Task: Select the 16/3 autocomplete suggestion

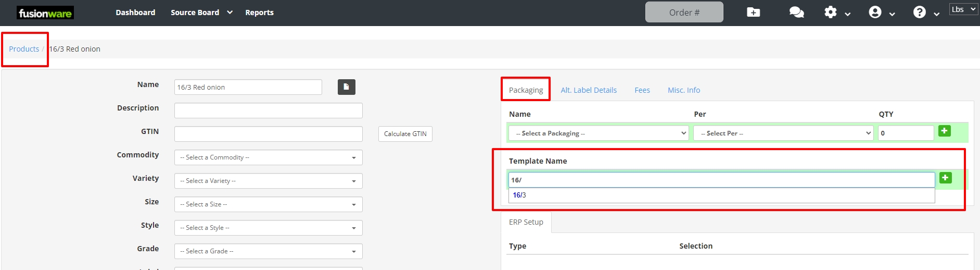Action: [x=519, y=195]
